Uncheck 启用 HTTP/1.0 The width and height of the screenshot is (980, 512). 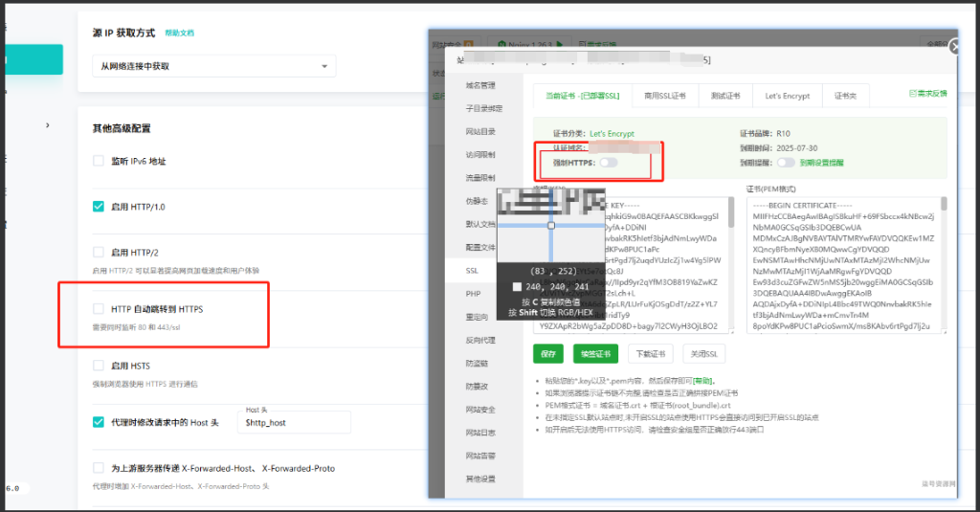pyautogui.click(x=99, y=207)
